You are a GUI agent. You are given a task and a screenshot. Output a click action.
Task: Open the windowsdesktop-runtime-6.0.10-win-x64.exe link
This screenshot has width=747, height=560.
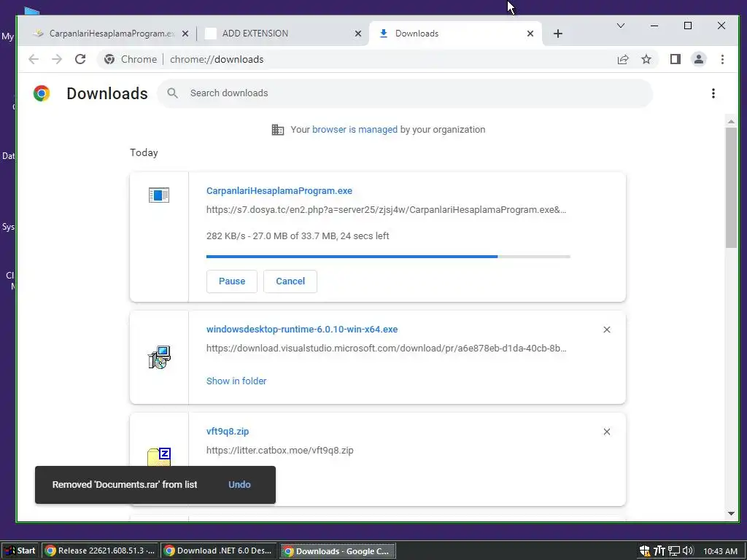click(x=302, y=329)
